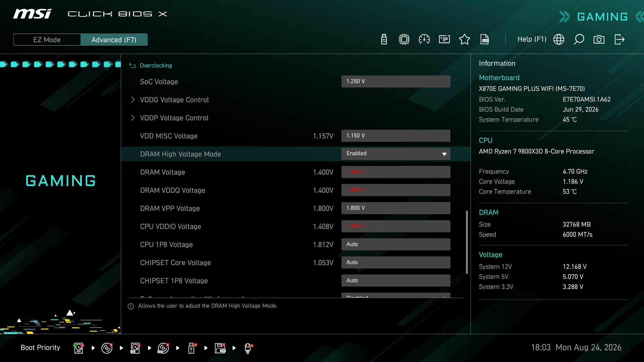Click the 5.070 V System 5V value
This screenshot has width=644, height=362.
pyautogui.click(x=573, y=277)
